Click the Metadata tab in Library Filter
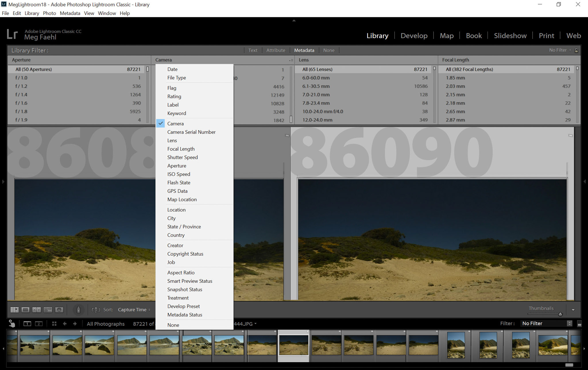Viewport: 588px width, 370px height. [304, 50]
